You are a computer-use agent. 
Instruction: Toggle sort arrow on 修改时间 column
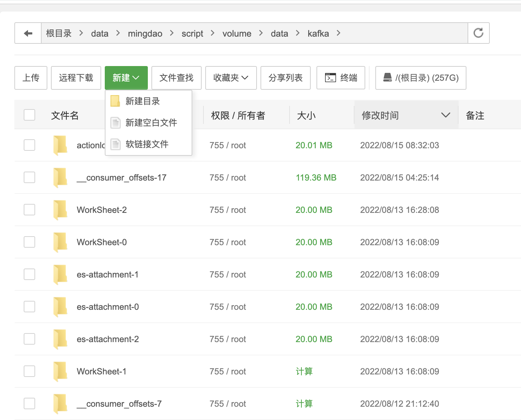point(445,115)
